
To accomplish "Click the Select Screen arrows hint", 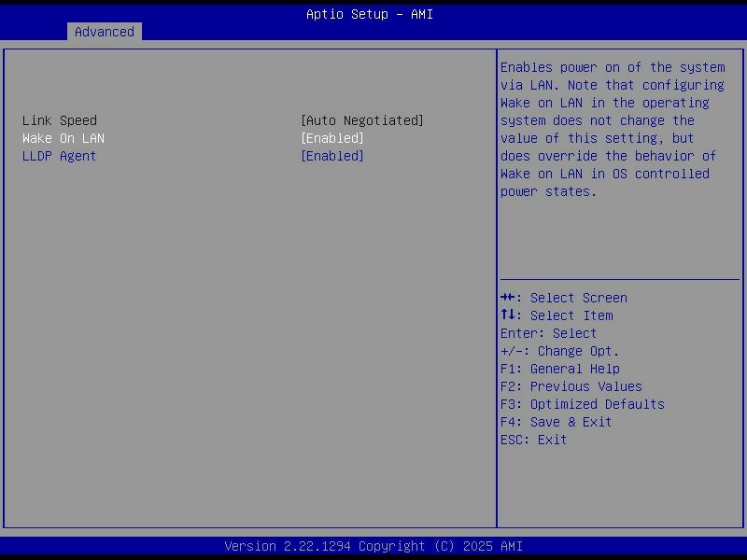I will (x=564, y=298).
